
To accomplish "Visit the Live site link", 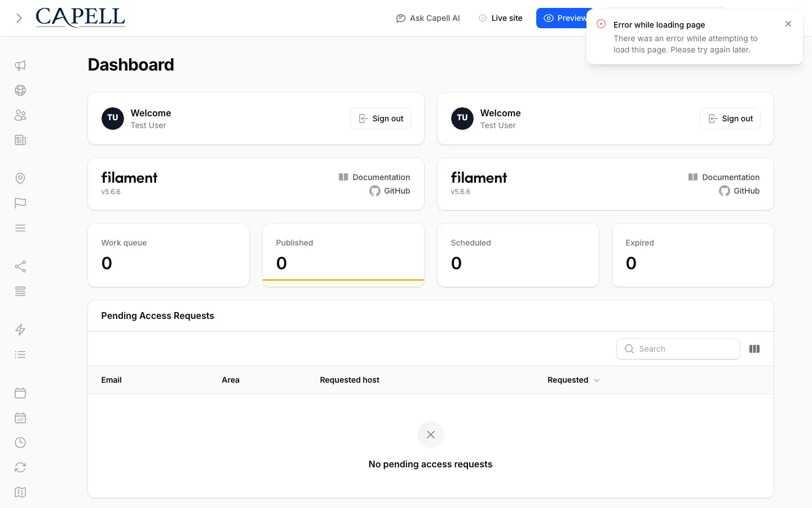I will point(501,18).
